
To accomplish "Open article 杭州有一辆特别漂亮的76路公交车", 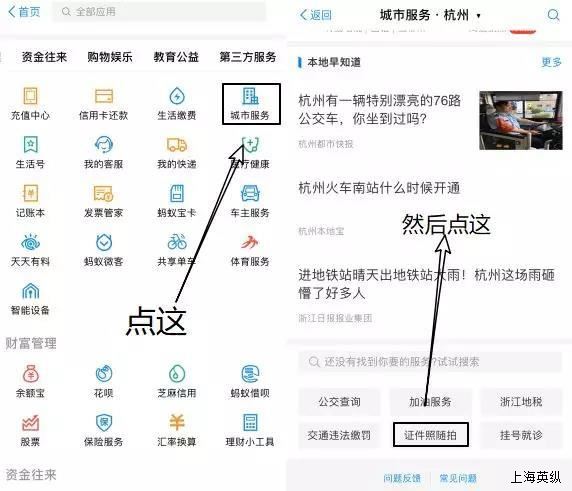I will [379, 109].
